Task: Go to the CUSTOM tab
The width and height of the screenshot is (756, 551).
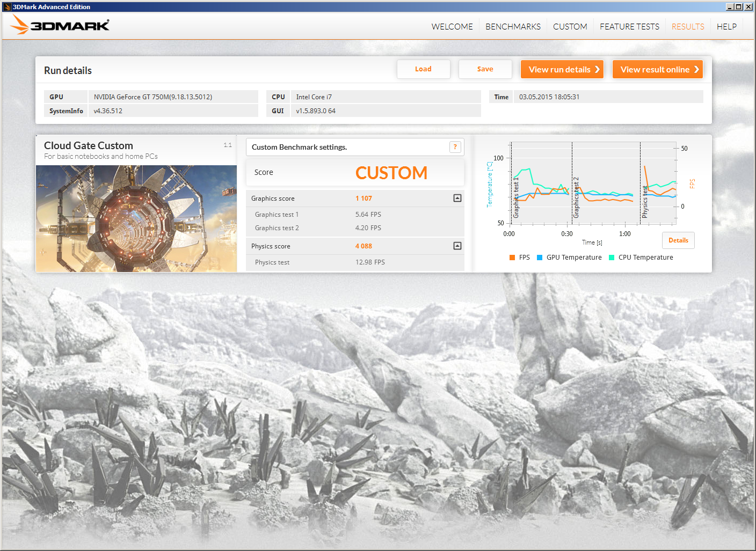Action: pos(570,27)
